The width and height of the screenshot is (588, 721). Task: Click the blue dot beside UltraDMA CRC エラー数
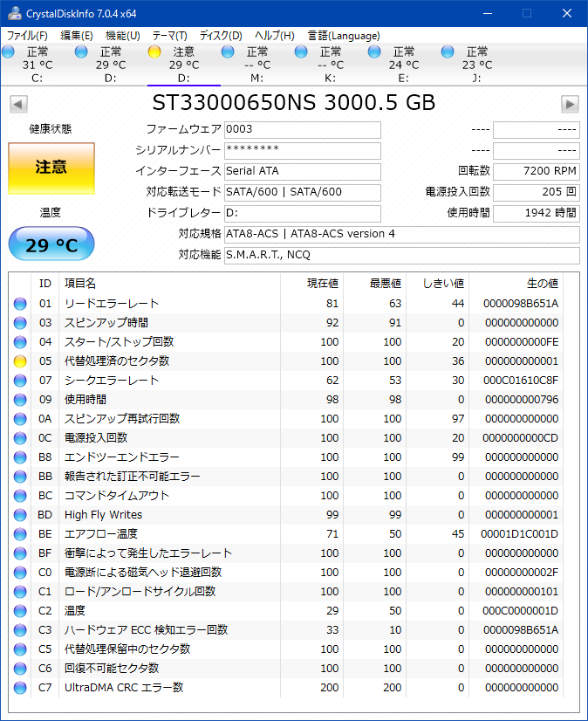[21, 687]
